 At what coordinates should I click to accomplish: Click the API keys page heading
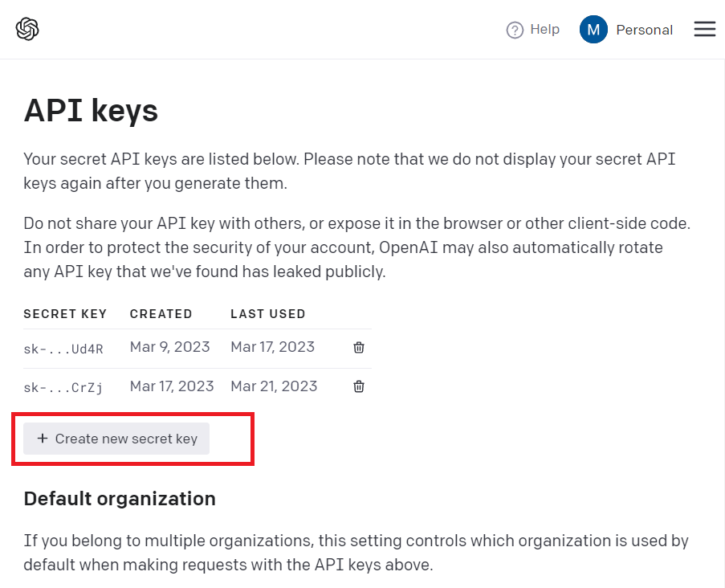click(x=91, y=111)
